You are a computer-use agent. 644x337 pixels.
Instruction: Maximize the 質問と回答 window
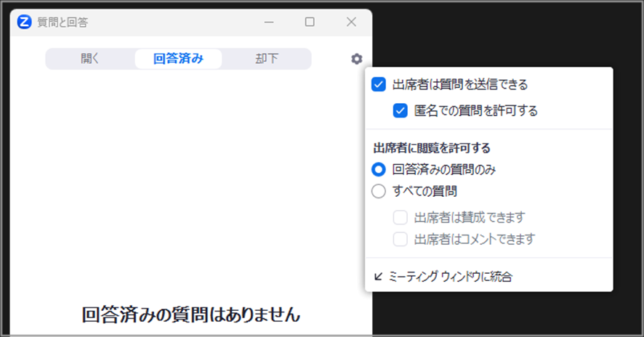coord(310,22)
